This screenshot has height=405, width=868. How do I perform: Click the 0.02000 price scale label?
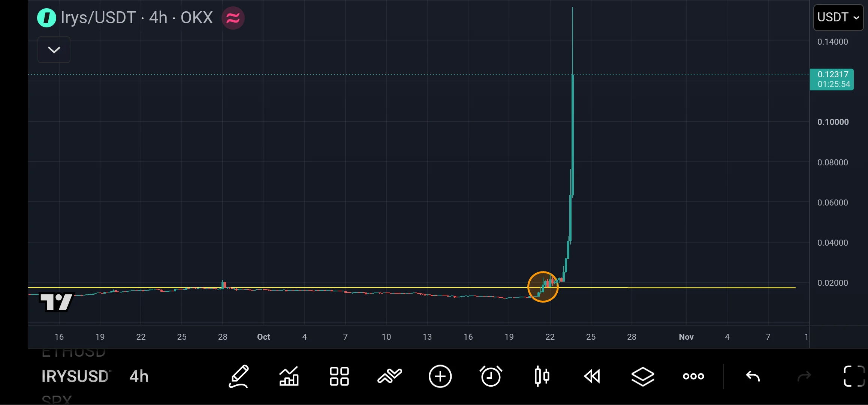[833, 283]
